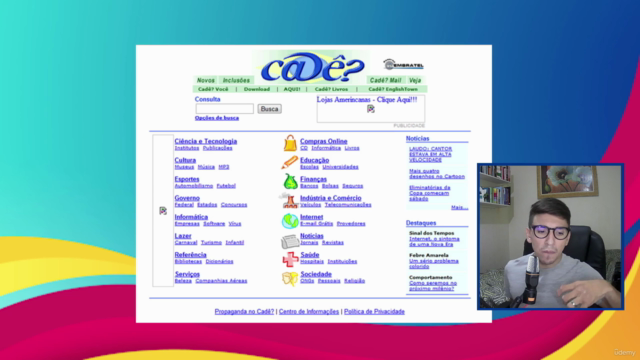Image resolution: width=640 pixels, height=360 pixels.
Task: Open Indústria e Comércio text link
Action: coord(331,198)
